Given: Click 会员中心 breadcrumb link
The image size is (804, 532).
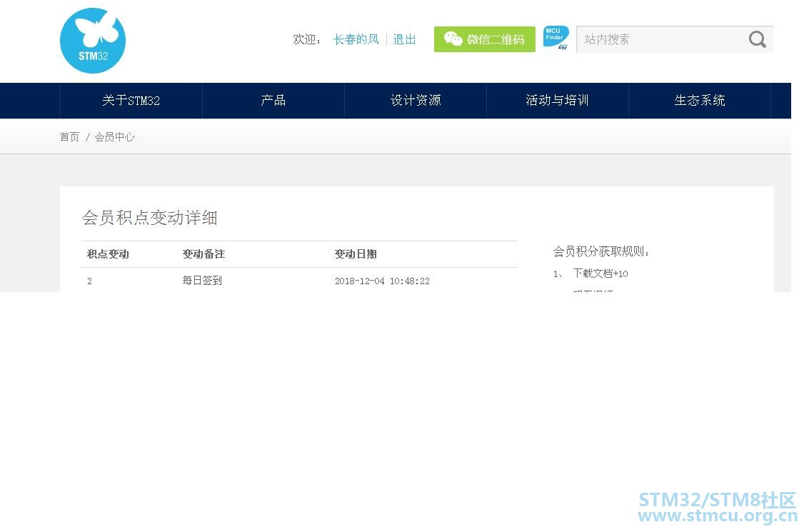Looking at the screenshot, I should pos(114,137).
